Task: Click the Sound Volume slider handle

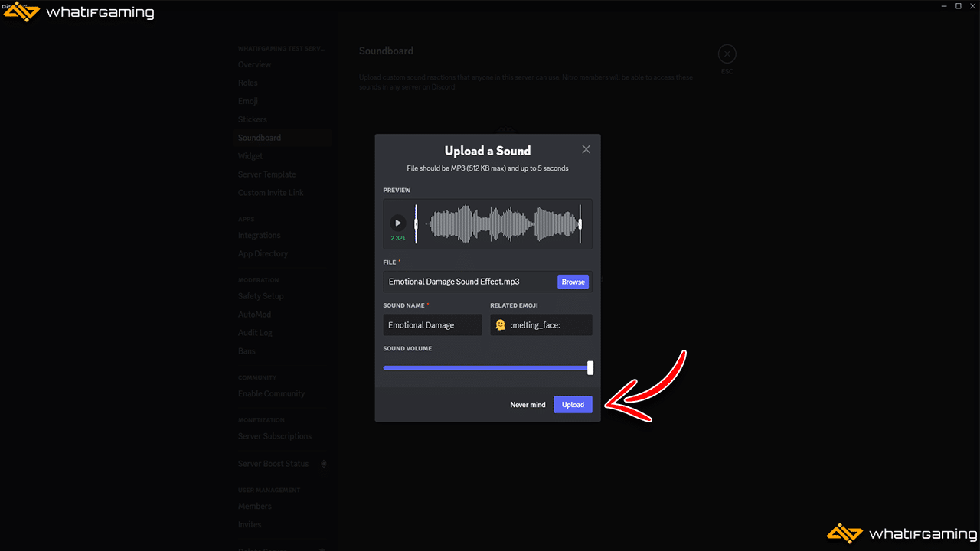Action: pos(590,368)
